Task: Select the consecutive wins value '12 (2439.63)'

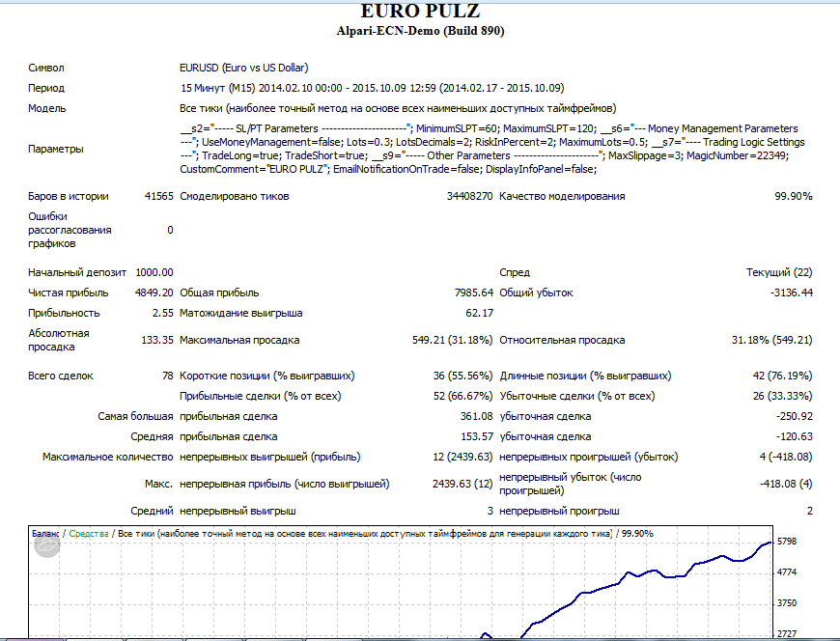Action: [x=462, y=458]
